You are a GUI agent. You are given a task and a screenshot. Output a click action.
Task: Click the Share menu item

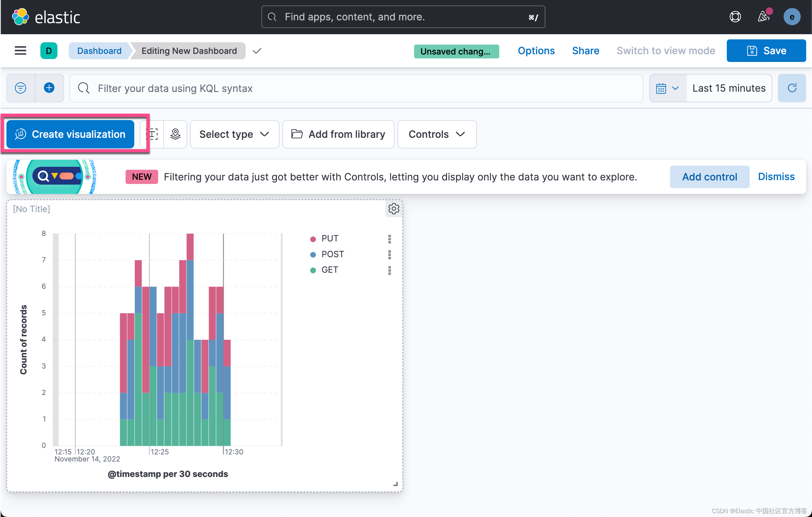pos(585,50)
